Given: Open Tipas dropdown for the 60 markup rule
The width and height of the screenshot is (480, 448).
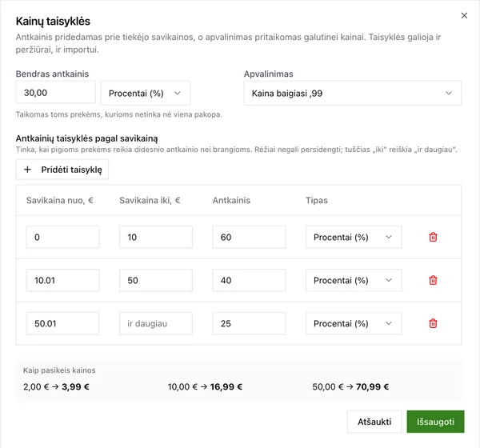Looking at the screenshot, I should click(x=354, y=237).
